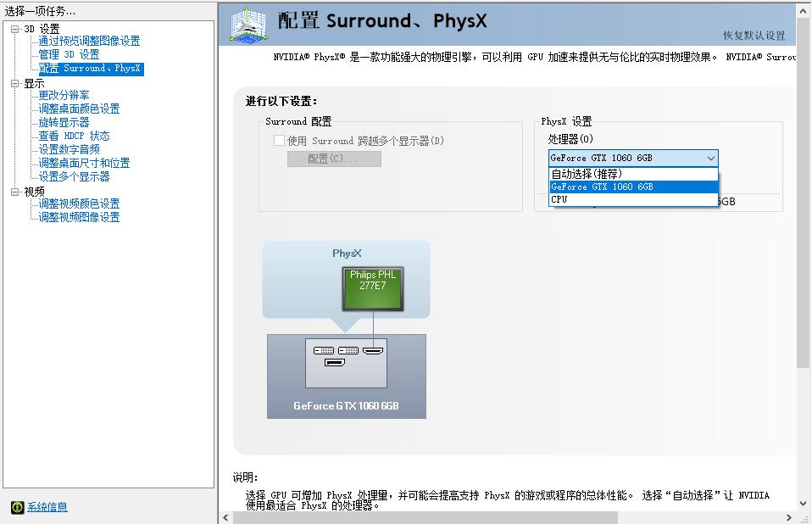
Task: Click the GeForce GTX 1060 6GB card label
Action: [x=346, y=406]
